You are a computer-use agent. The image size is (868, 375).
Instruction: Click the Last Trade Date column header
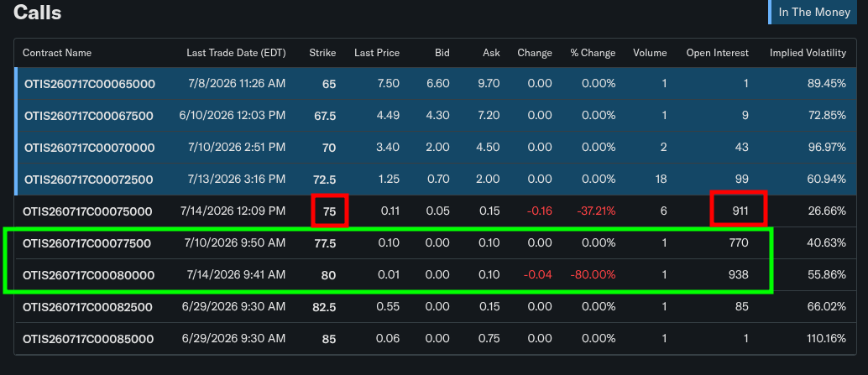tap(236, 53)
